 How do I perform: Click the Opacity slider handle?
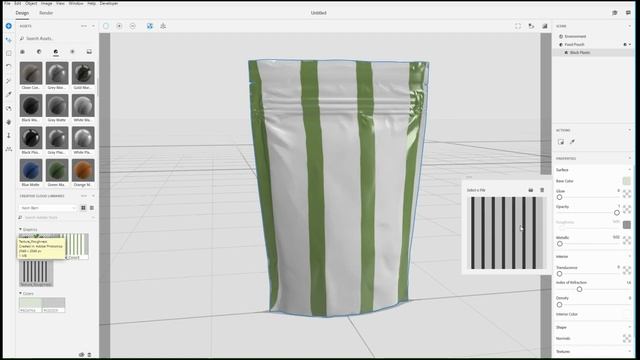pos(617,213)
